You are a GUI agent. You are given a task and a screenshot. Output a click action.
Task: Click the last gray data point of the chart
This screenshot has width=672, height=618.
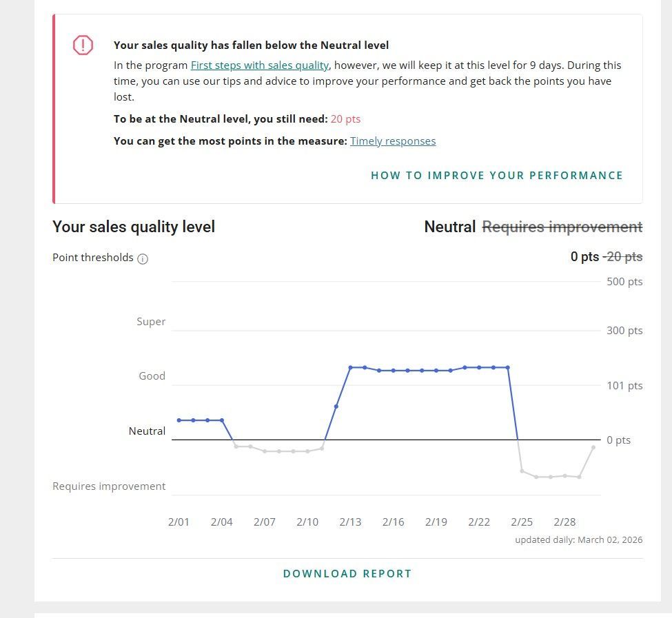click(593, 447)
